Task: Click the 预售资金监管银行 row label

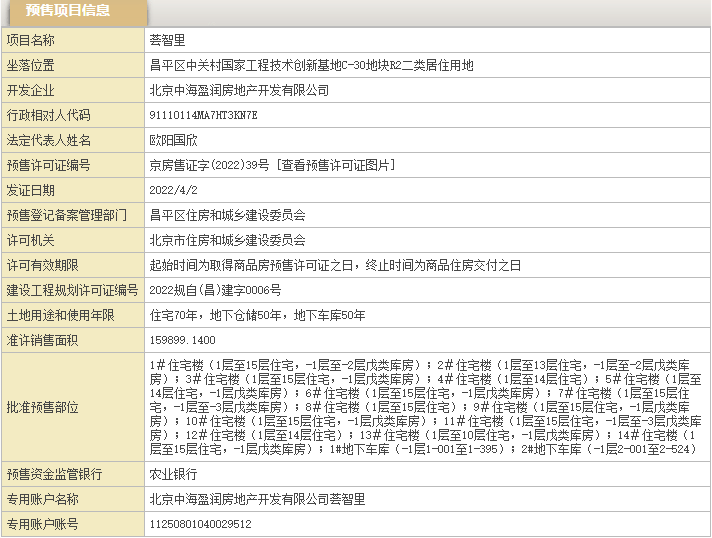Action: pos(60,473)
